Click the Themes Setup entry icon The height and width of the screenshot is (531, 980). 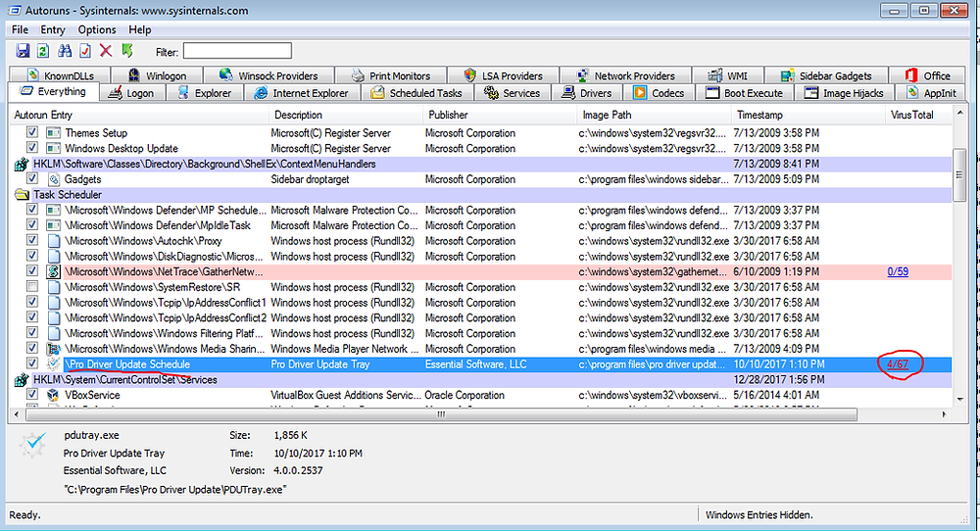pyautogui.click(x=53, y=133)
